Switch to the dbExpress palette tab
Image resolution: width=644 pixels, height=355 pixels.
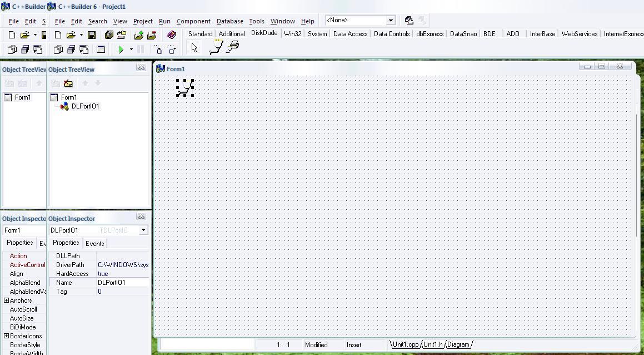point(430,34)
